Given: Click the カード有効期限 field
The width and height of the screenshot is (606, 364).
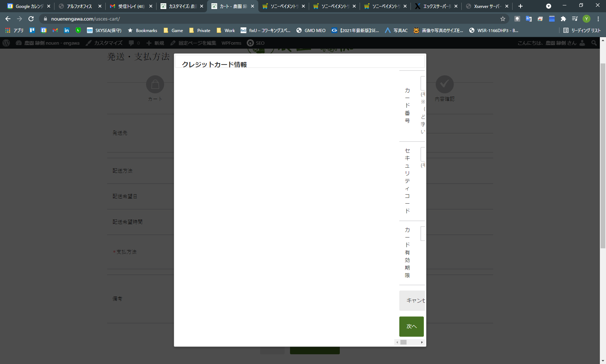Looking at the screenshot, I should [x=423, y=234].
